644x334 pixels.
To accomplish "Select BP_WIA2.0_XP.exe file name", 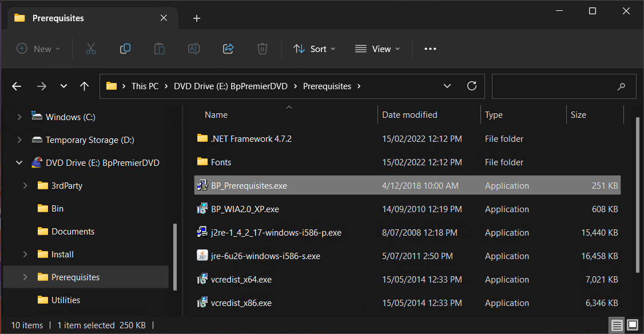I will click(x=245, y=209).
